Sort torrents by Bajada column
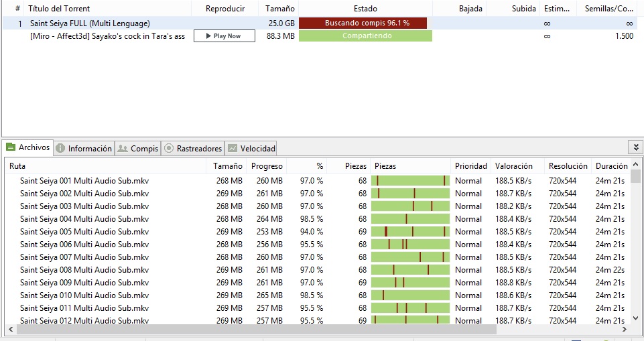The image size is (644, 341). click(470, 9)
